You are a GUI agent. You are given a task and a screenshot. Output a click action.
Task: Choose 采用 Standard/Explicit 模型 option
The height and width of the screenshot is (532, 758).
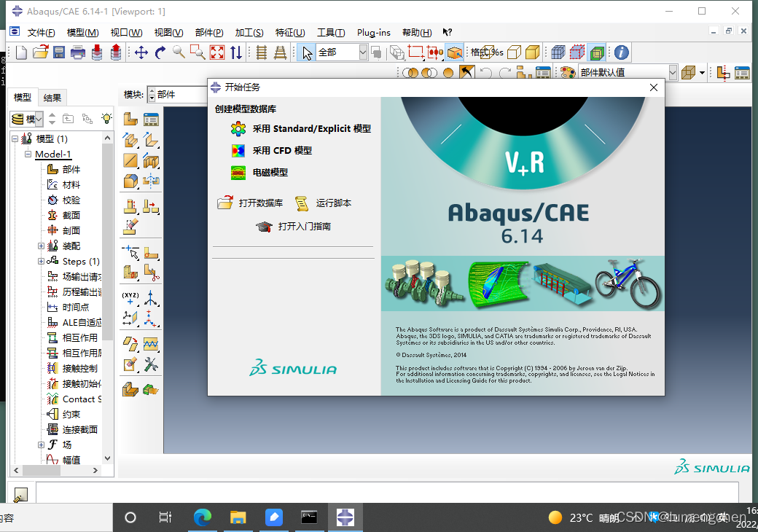pyautogui.click(x=311, y=129)
